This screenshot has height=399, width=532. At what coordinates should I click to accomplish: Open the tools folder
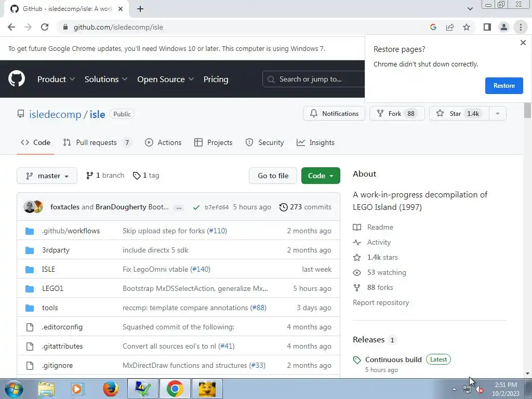click(x=50, y=308)
